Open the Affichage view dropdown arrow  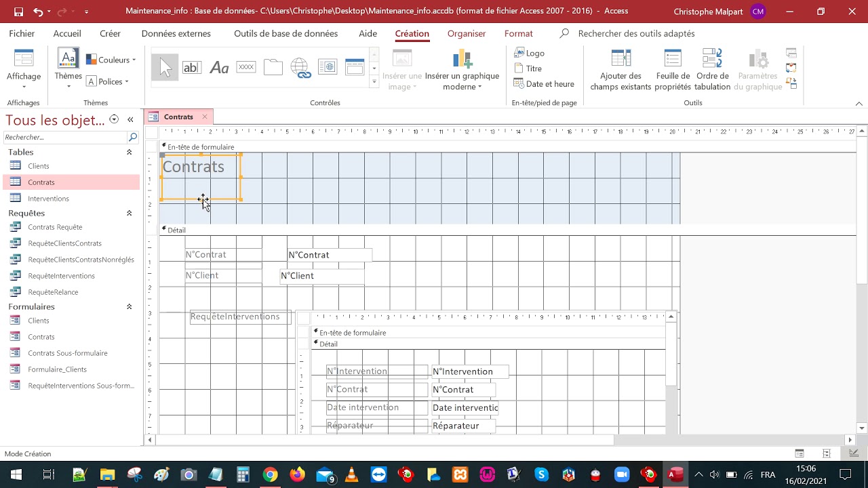tap(24, 87)
